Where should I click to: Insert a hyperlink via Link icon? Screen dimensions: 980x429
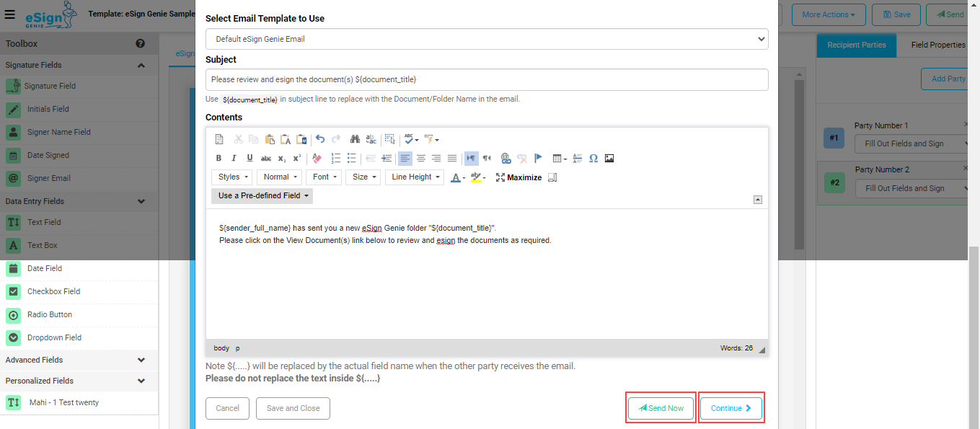[506, 159]
